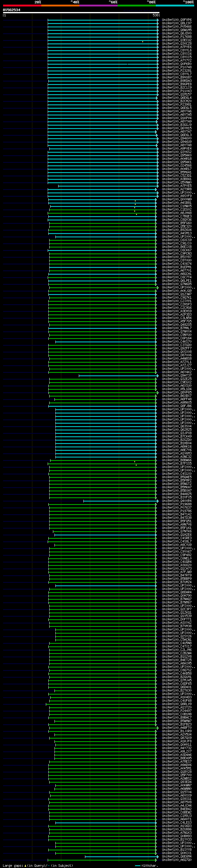Image resolution: width=197 pixels, height=868 pixels.
Task: Select the UniRef100_B9VU87 label
Action: 176,77
